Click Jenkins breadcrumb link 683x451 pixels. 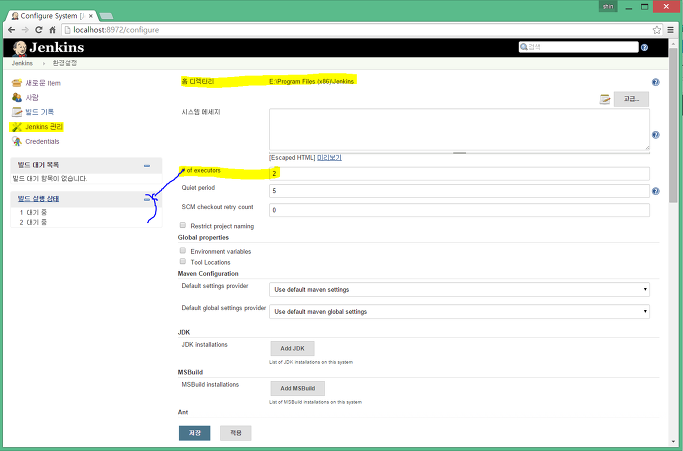point(22,63)
